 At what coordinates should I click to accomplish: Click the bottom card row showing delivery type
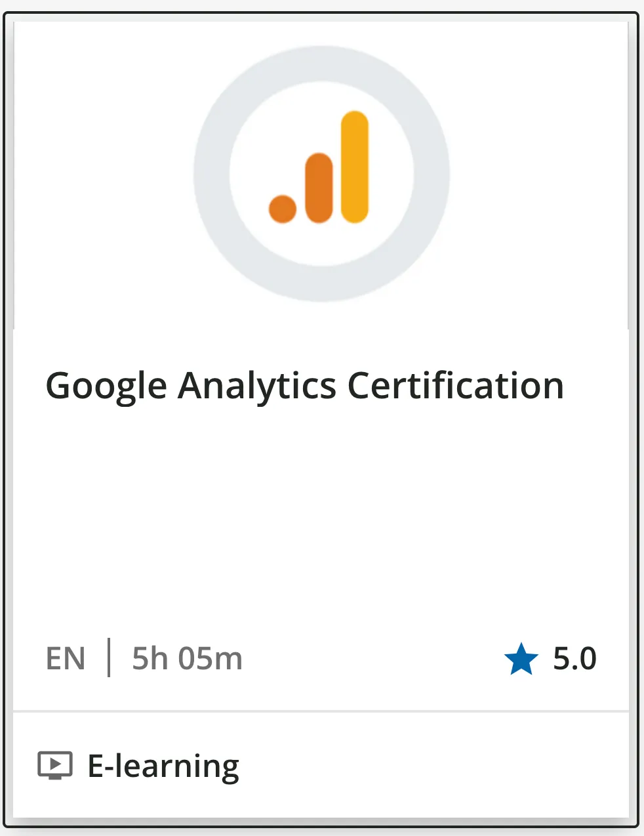click(x=321, y=764)
